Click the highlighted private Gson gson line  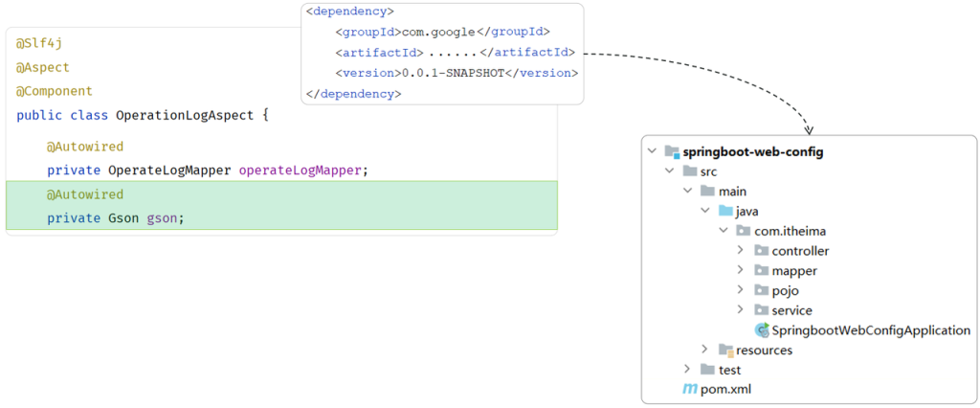115,218
